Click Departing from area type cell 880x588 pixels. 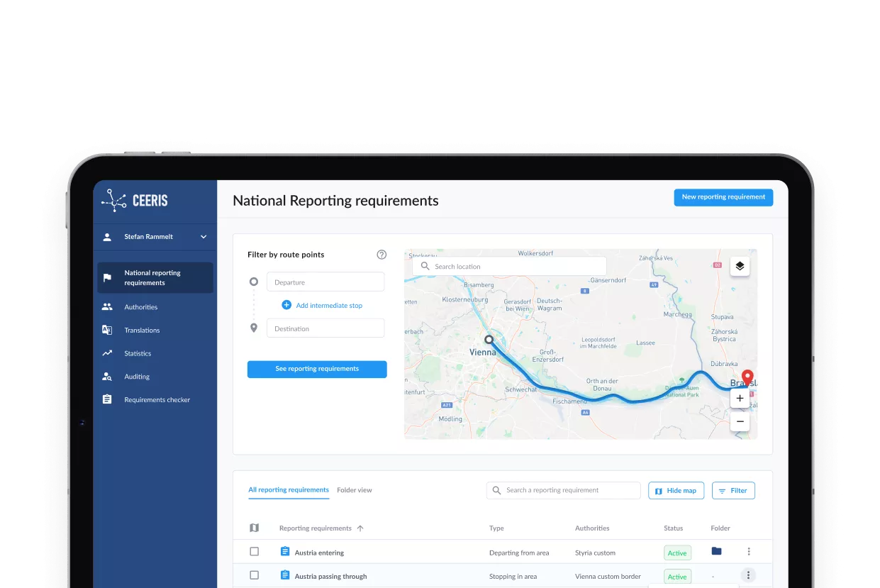pyautogui.click(x=518, y=553)
